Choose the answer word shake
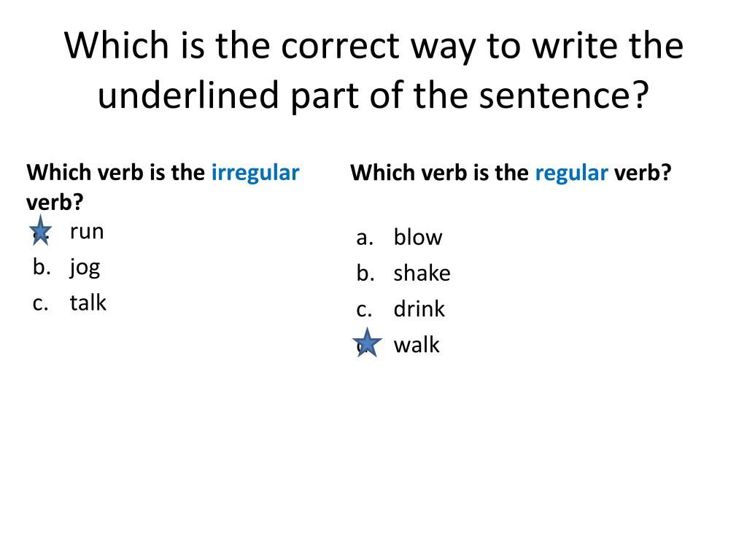The width and height of the screenshot is (747, 560). 422,273
